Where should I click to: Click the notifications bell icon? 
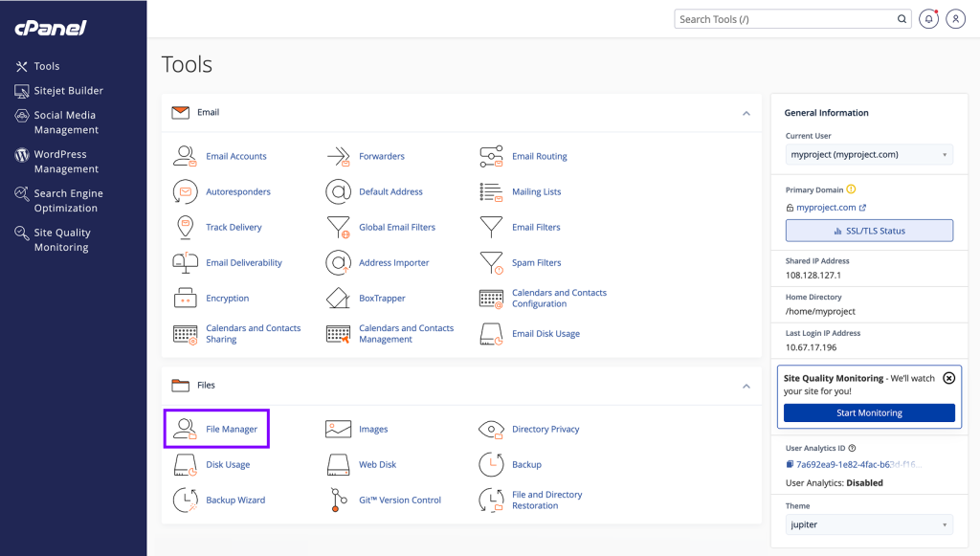(x=928, y=19)
